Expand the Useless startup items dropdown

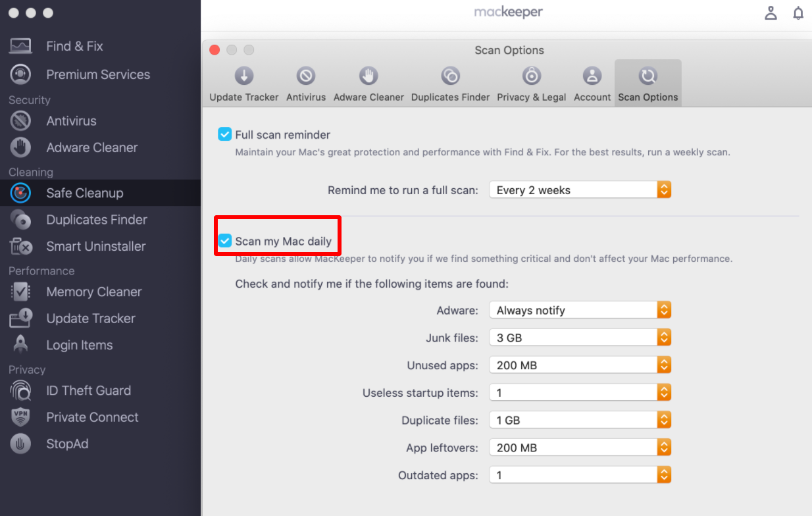(x=580, y=393)
